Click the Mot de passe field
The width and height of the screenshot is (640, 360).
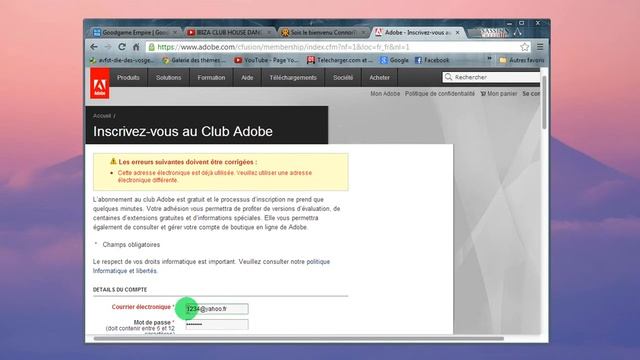[x=217, y=324]
